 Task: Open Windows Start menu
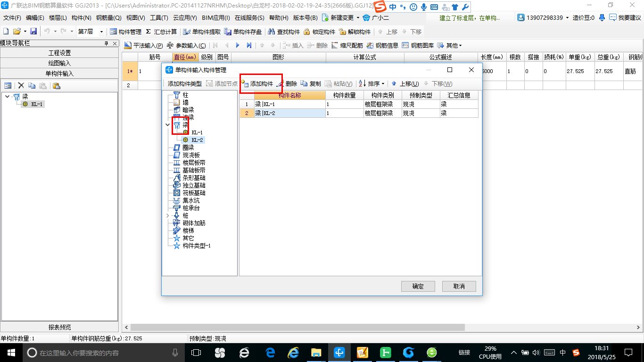pyautogui.click(x=11, y=353)
